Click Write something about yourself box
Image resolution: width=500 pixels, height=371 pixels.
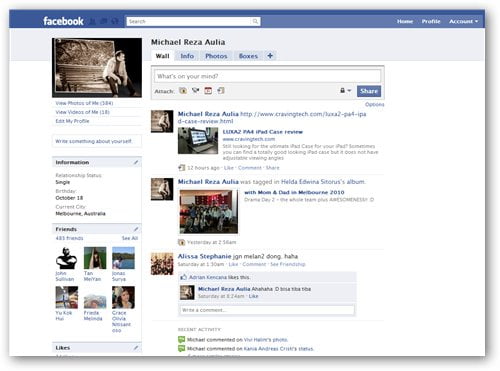tap(97, 141)
